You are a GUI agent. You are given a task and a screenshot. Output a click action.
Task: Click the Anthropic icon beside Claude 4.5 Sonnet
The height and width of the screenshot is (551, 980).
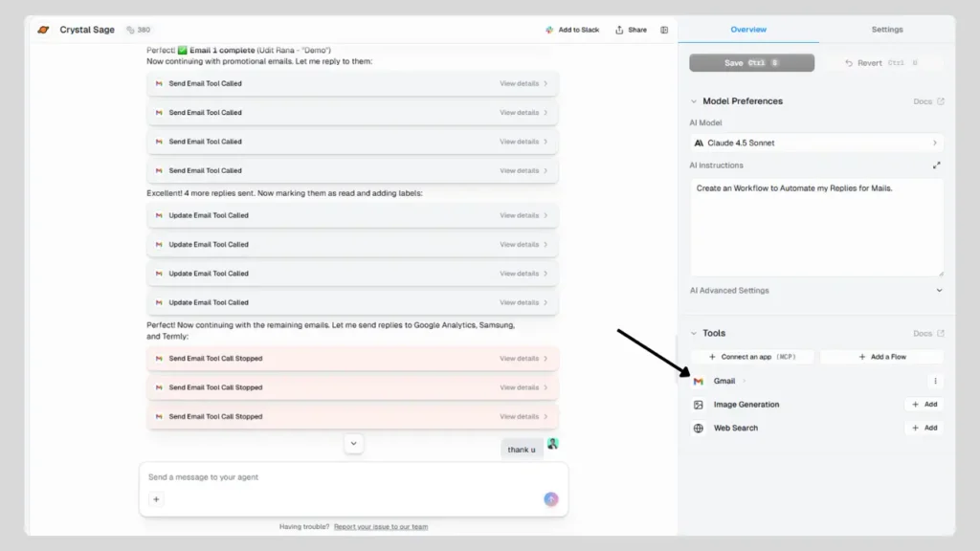point(701,142)
